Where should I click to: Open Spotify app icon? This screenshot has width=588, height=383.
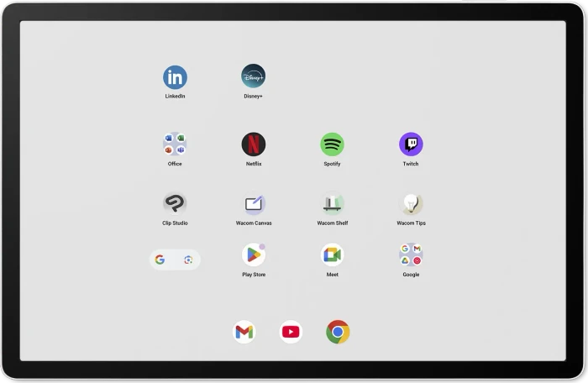pyautogui.click(x=333, y=144)
